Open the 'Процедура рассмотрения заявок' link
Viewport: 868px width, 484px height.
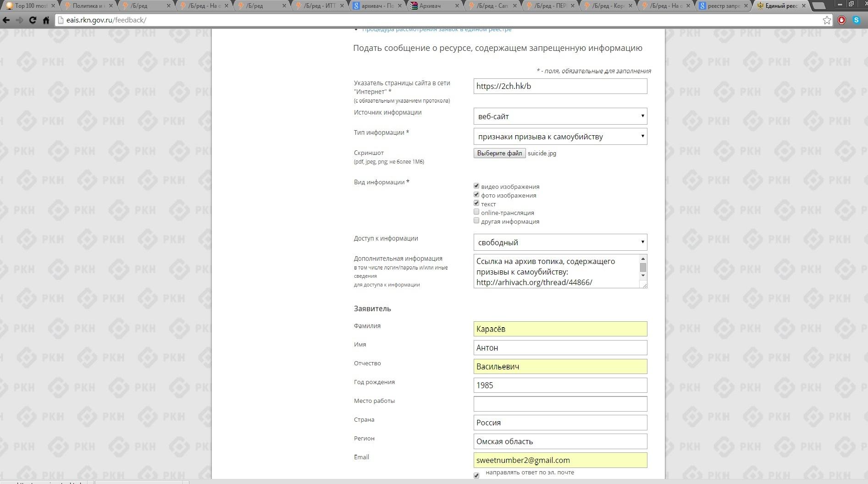pos(437,29)
